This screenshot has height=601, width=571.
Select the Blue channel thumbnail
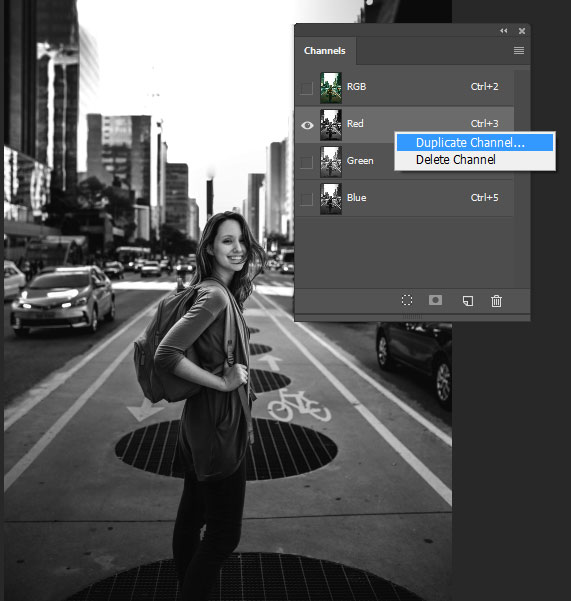(331, 199)
